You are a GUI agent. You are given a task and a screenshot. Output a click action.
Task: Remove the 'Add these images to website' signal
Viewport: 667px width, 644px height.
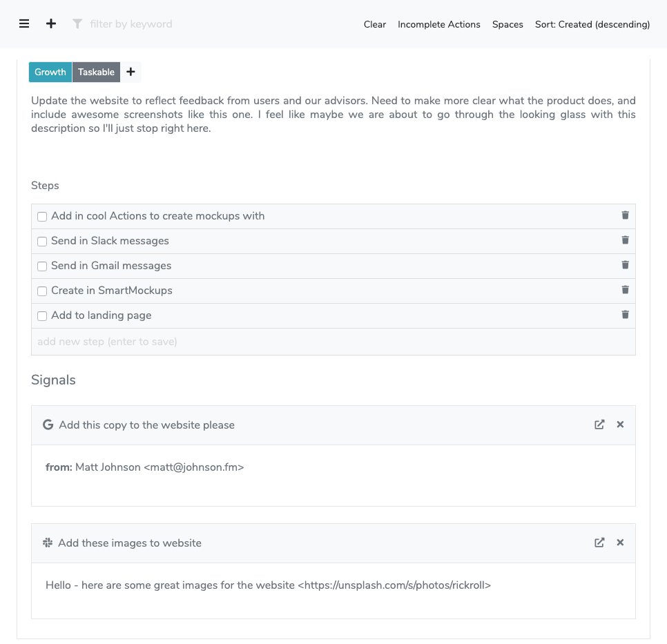[x=620, y=543]
